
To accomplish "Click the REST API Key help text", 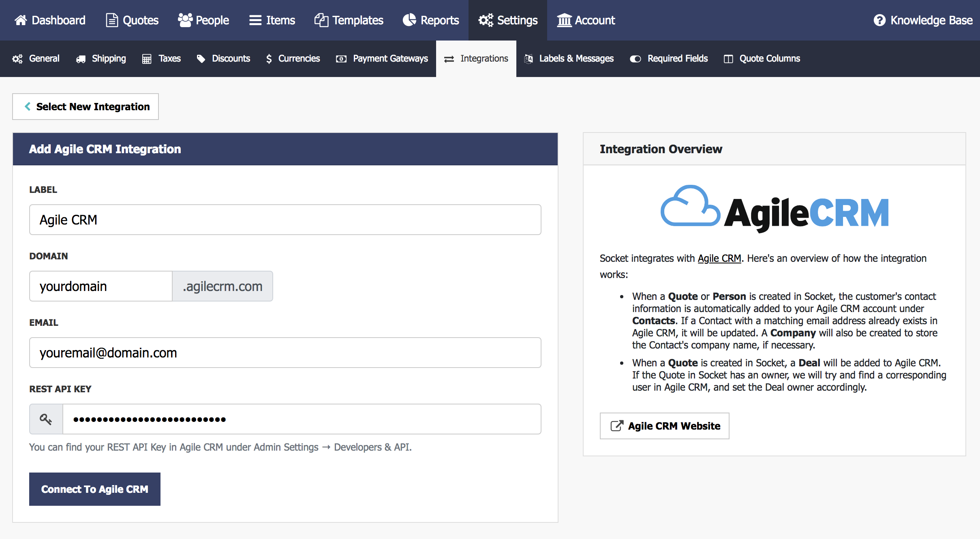I will click(220, 447).
